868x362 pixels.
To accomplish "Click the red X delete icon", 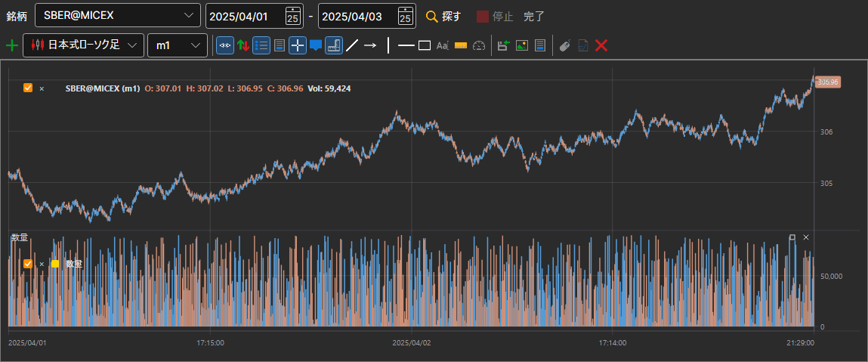I will point(601,45).
